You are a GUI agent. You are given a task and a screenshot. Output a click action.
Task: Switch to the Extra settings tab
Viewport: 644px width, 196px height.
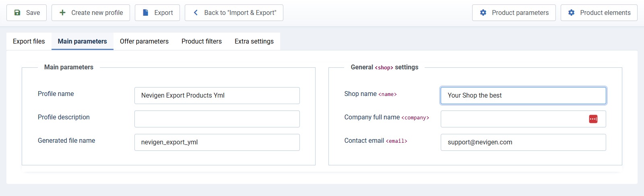point(254,41)
